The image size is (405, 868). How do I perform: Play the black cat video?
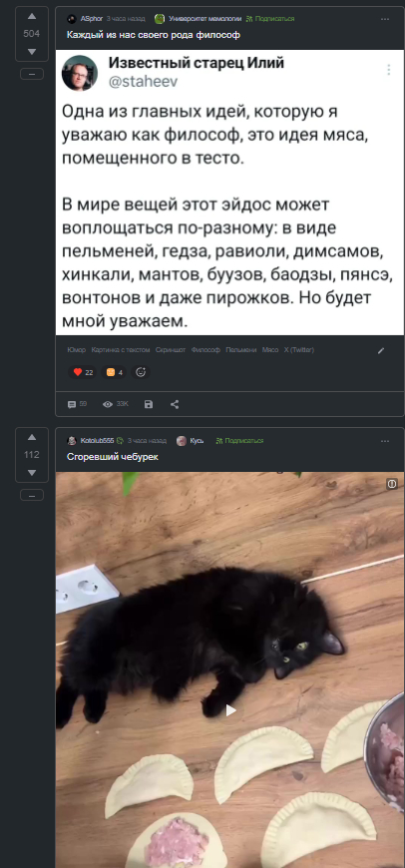(x=230, y=710)
